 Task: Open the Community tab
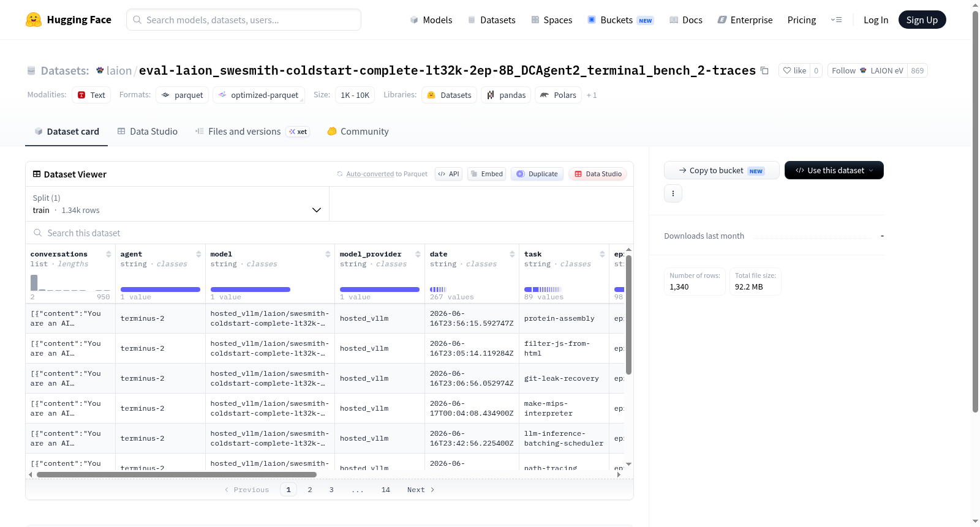[358, 131]
